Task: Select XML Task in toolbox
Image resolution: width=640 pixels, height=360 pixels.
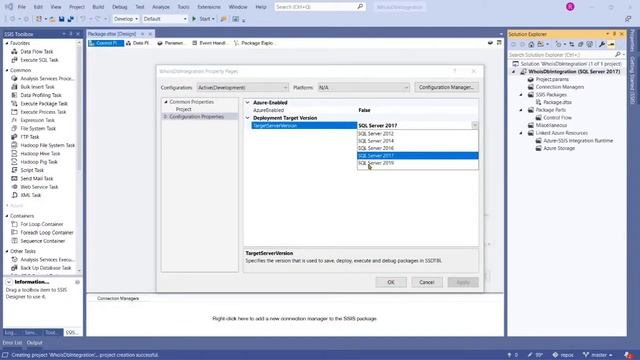Action: tap(31, 196)
